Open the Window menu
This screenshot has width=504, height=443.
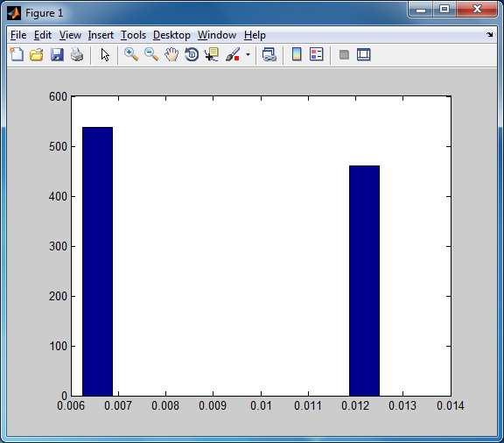coord(217,35)
